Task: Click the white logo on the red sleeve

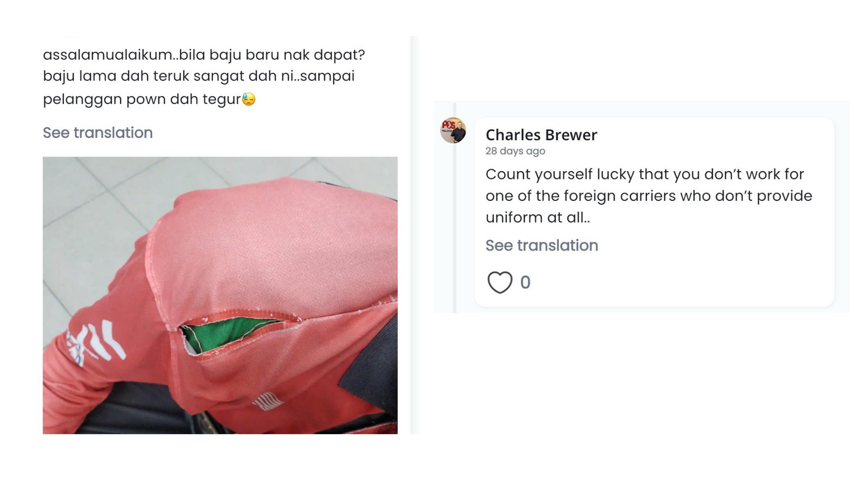Action: (95, 343)
